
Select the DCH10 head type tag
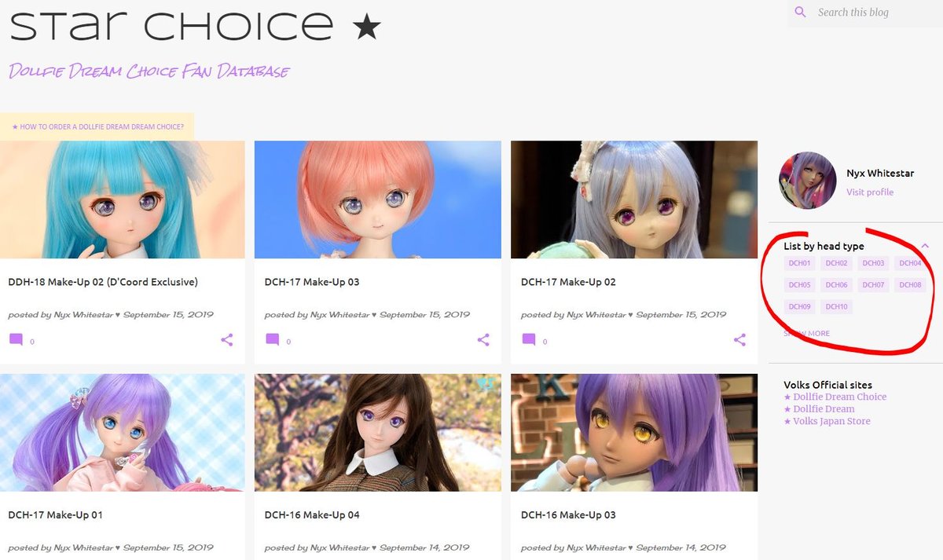click(x=836, y=306)
